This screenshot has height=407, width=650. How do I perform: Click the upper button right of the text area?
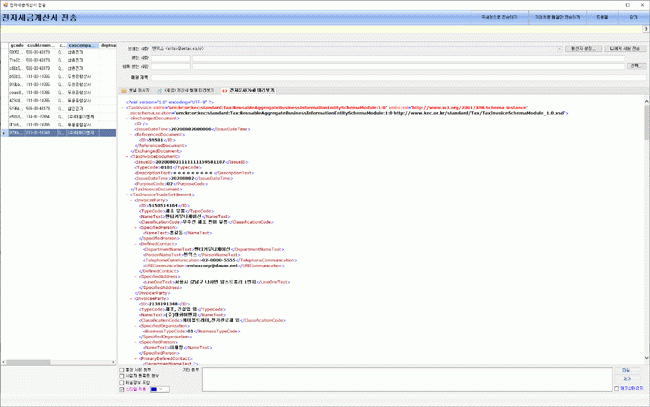[626, 370]
